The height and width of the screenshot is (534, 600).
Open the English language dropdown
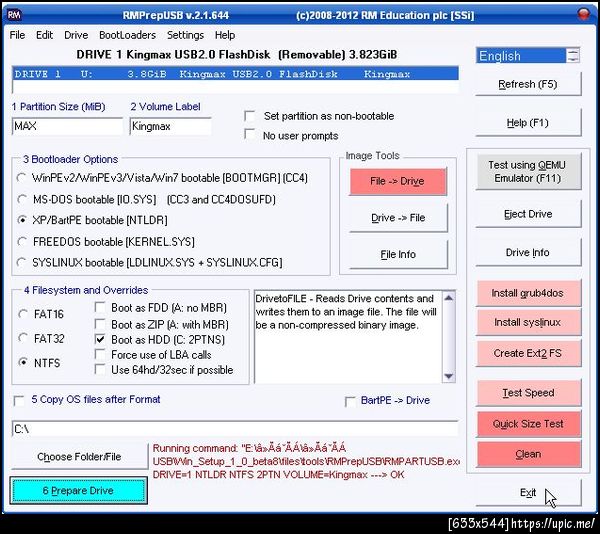(x=528, y=56)
